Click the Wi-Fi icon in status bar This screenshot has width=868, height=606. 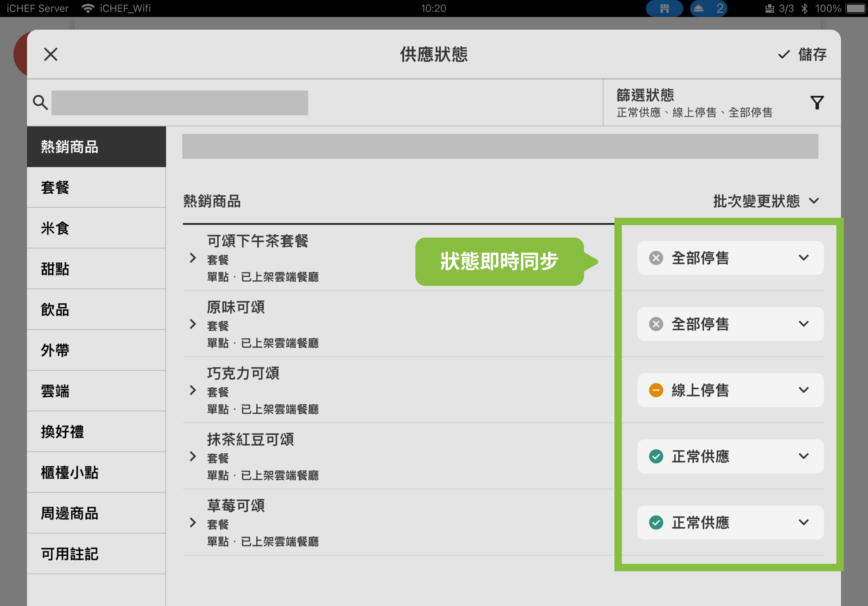click(88, 8)
